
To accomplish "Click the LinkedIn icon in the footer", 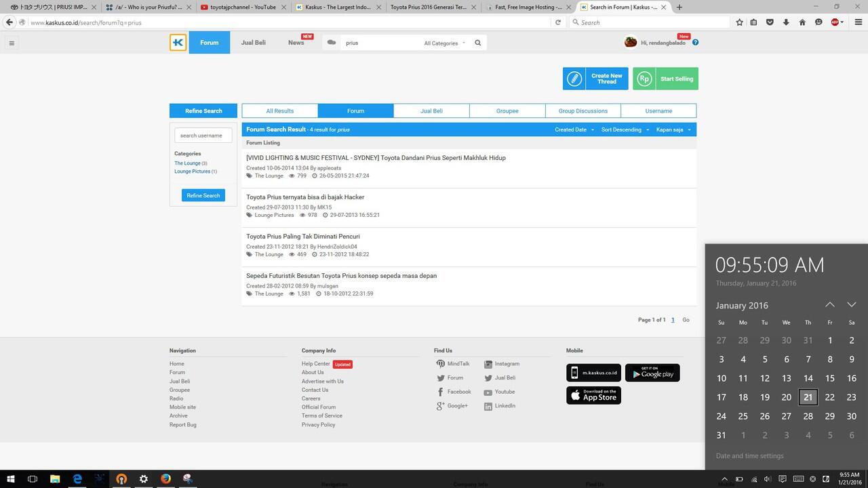I will (488, 406).
